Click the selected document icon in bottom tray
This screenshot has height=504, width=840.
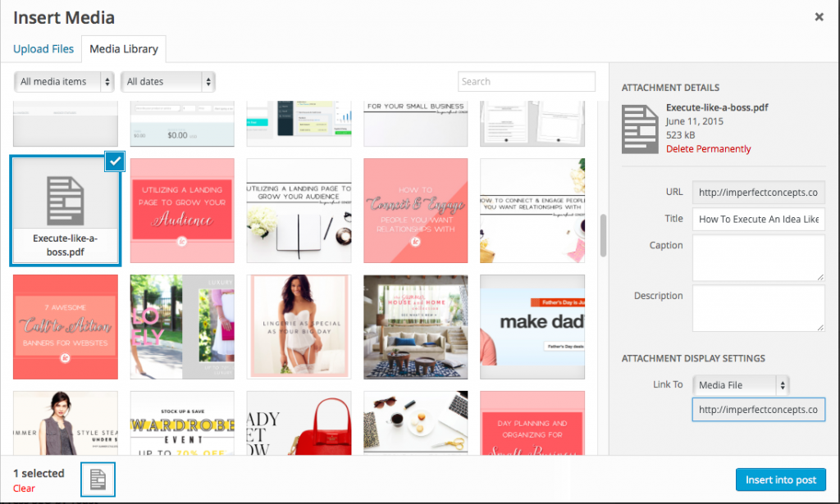point(98,479)
